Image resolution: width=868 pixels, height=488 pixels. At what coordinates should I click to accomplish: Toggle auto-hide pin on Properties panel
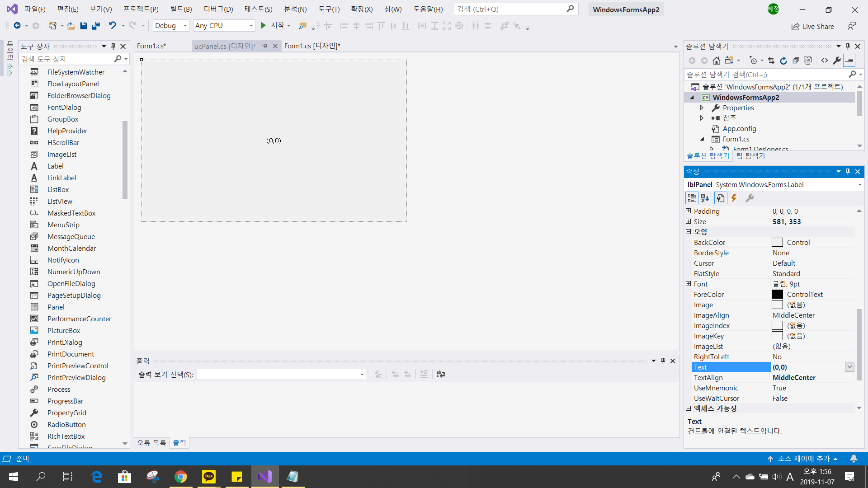pyautogui.click(x=848, y=172)
